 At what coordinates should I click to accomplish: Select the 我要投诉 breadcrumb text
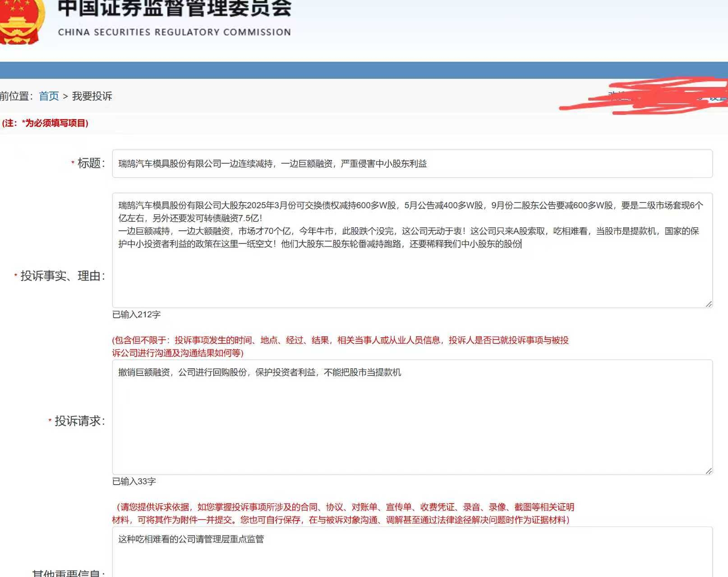pos(92,96)
